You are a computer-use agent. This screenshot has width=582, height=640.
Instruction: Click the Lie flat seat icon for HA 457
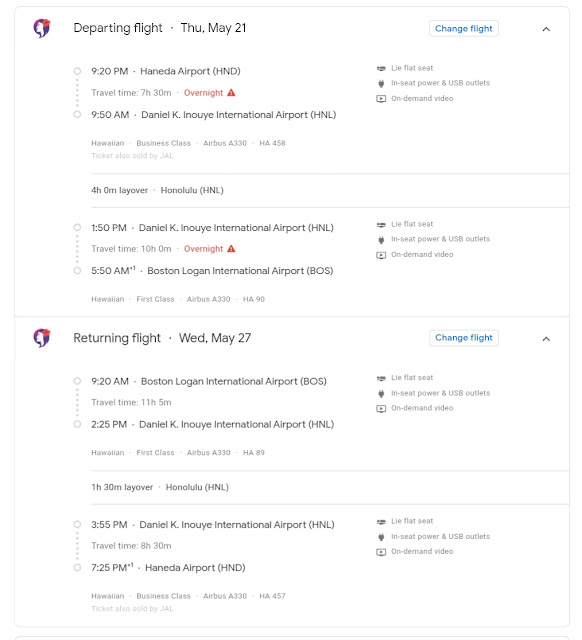pos(381,522)
